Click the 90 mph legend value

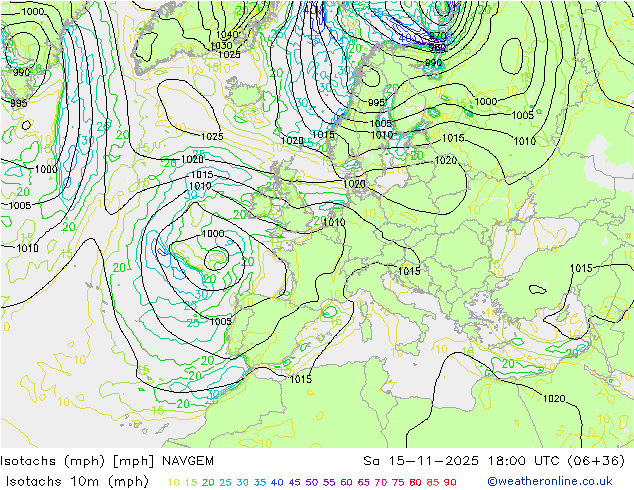click(x=450, y=482)
